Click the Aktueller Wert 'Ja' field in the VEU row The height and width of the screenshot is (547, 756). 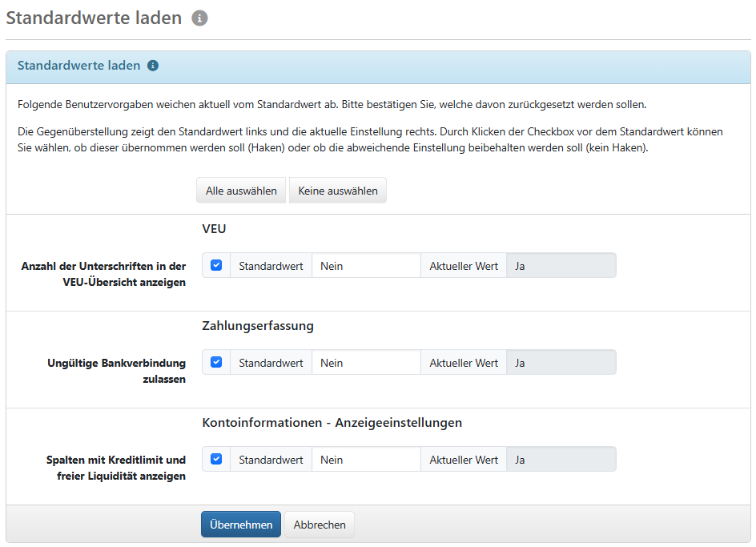click(x=561, y=266)
